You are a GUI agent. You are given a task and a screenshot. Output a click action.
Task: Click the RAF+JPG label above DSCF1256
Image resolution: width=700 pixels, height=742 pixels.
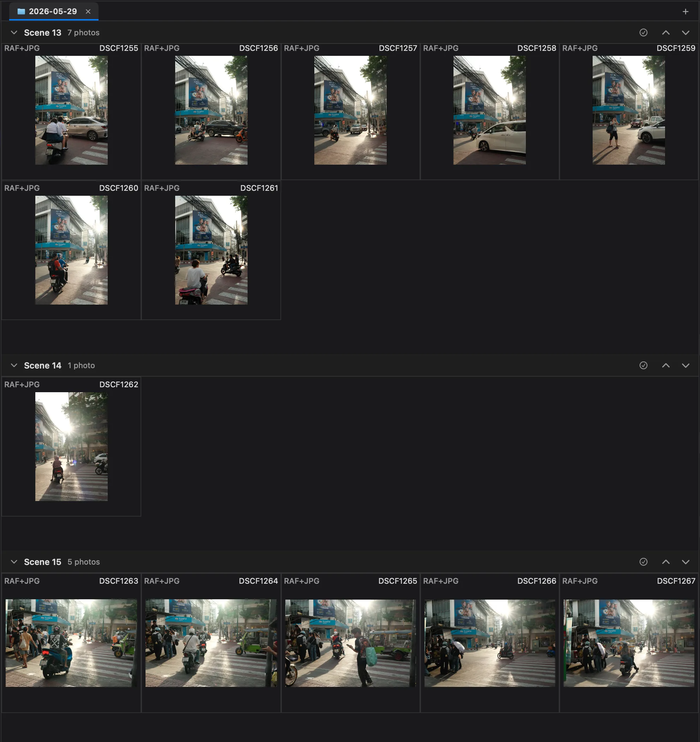pos(161,48)
